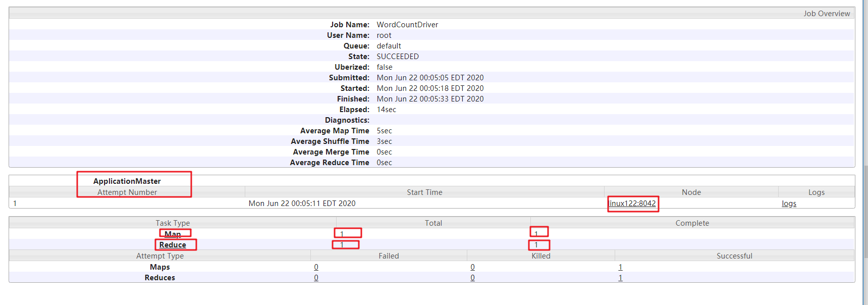
Task: Click the Average Merge Time label
Action: point(331,152)
